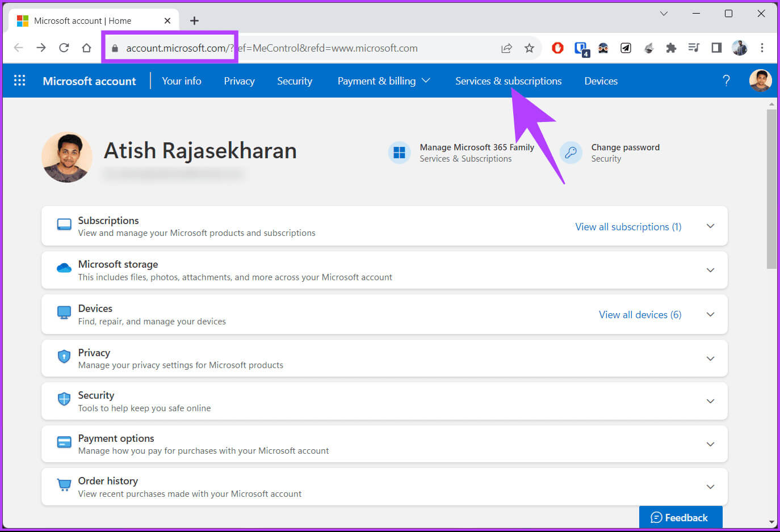Expand the Order history card
This screenshot has height=532, width=780.
click(x=710, y=487)
